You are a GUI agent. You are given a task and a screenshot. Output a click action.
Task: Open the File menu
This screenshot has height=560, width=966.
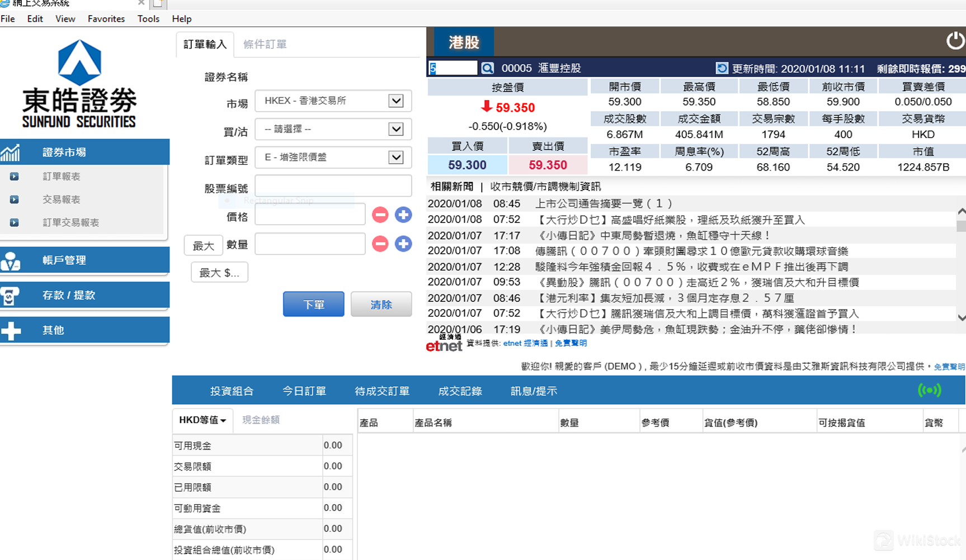click(x=8, y=18)
